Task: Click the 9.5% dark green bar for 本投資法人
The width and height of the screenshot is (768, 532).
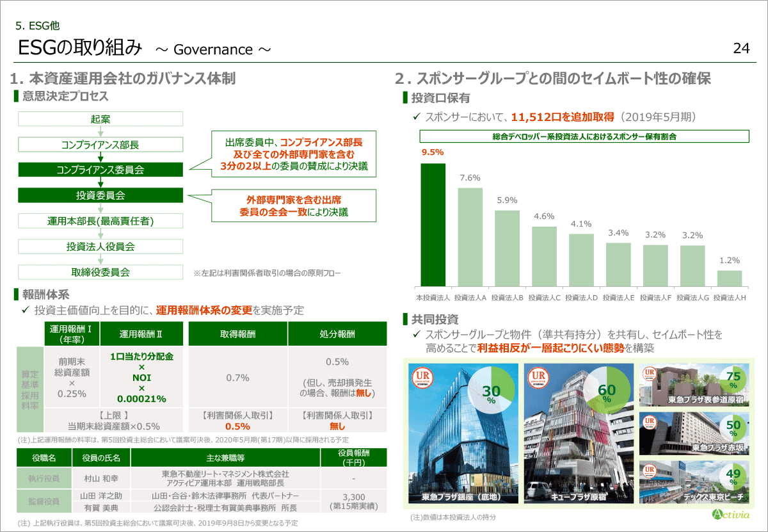Action: pos(433,225)
